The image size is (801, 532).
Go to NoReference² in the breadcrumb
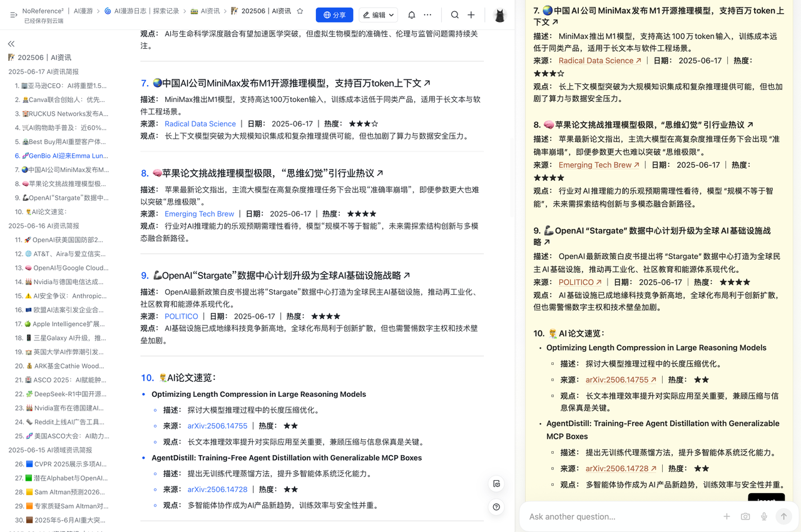click(43, 11)
